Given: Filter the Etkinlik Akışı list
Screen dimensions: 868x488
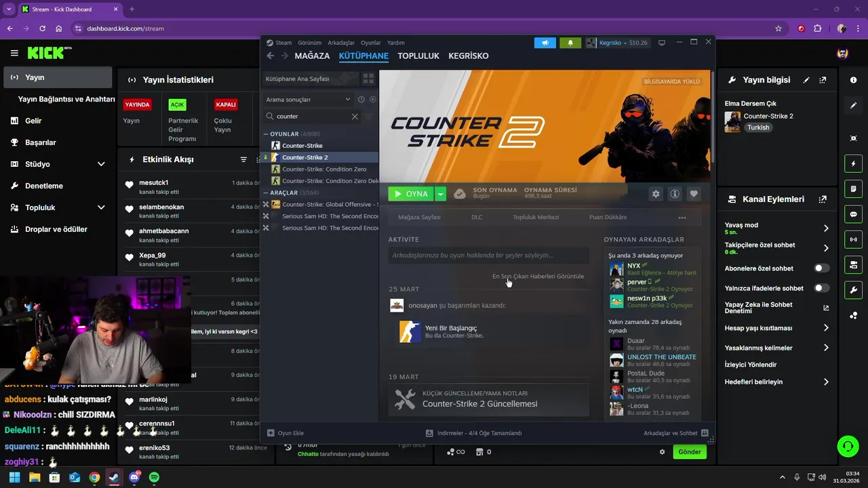Looking at the screenshot, I should tap(243, 159).
